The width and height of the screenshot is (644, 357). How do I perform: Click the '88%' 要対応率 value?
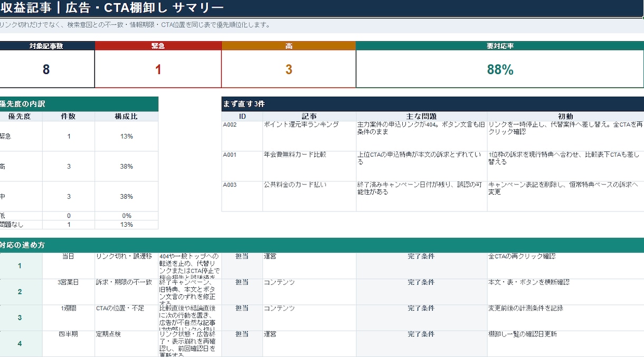[x=500, y=69]
